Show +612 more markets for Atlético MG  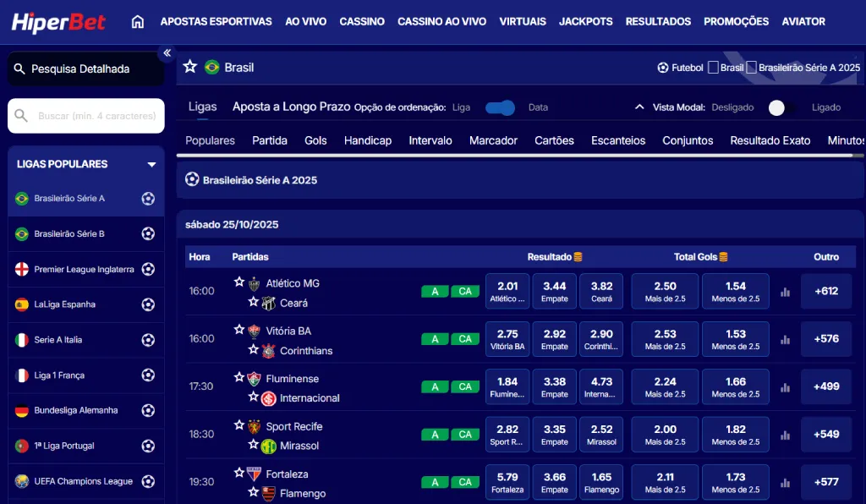[x=826, y=292]
